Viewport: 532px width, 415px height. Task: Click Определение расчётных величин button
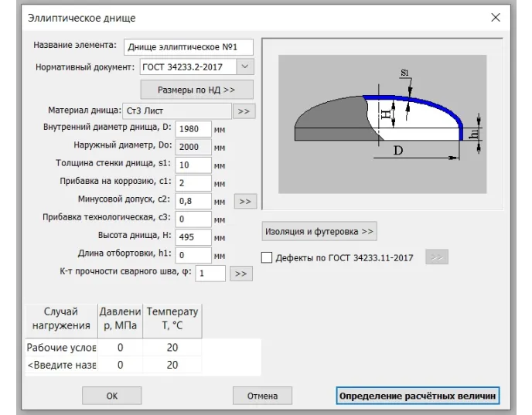pyautogui.click(x=418, y=396)
